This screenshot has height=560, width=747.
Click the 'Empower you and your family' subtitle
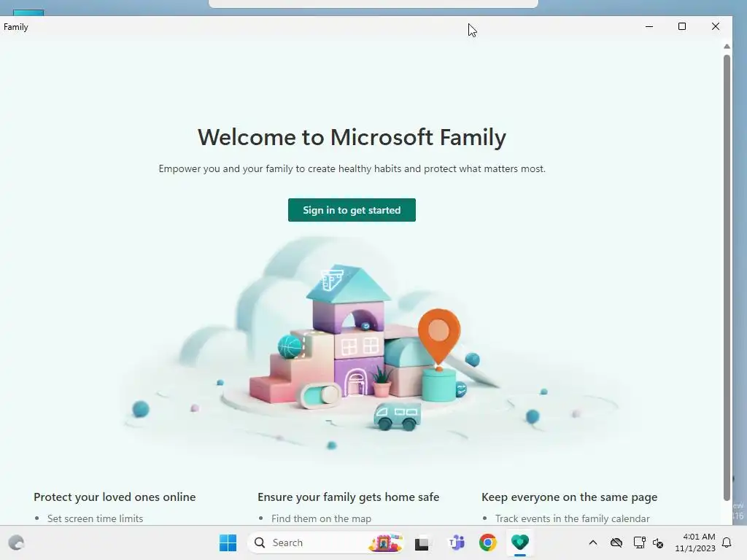coord(352,168)
